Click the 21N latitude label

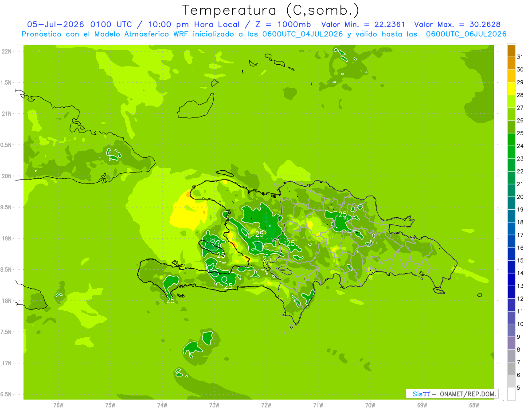click(x=8, y=114)
